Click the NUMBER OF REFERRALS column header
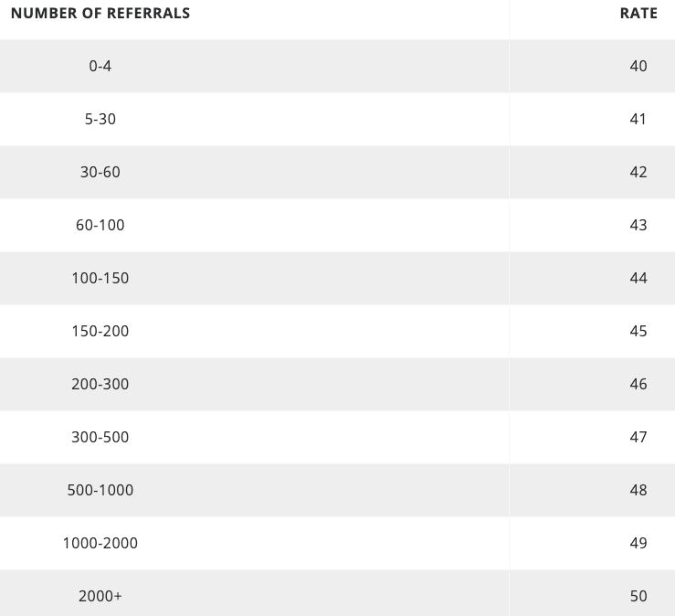 pos(100,14)
